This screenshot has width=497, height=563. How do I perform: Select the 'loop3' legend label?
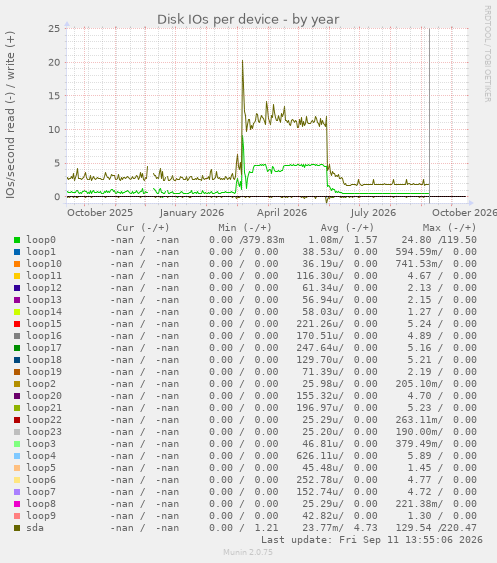coord(41,444)
